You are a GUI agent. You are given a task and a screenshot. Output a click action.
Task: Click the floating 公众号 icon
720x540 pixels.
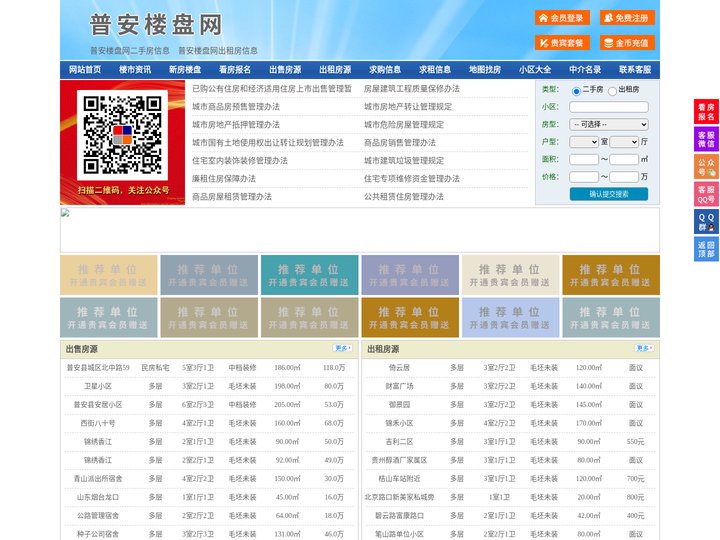tap(706, 167)
